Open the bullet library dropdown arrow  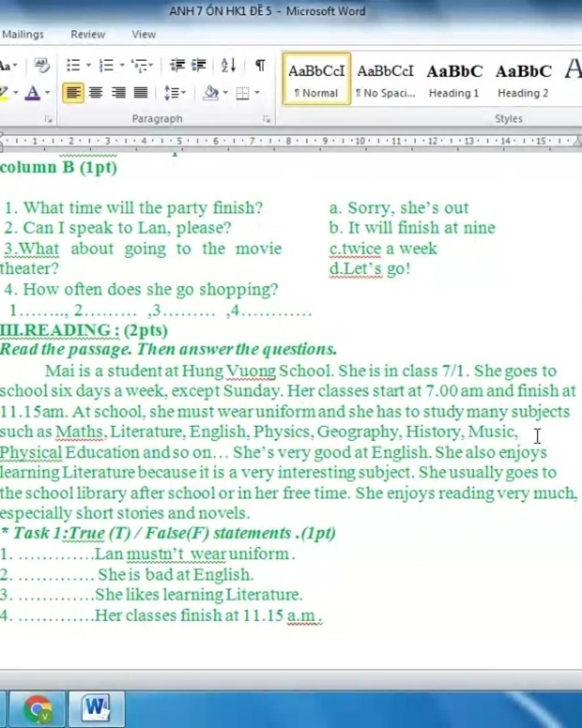(x=89, y=66)
